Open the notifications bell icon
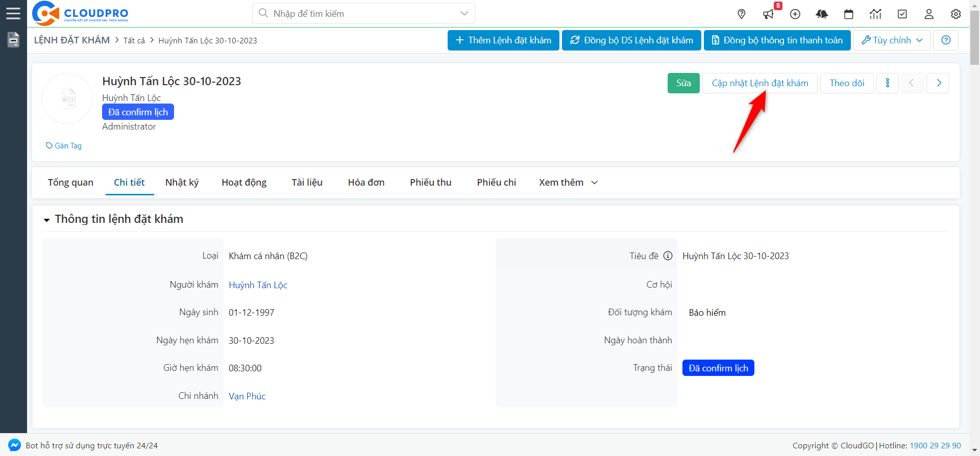The width and height of the screenshot is (980, 456). (822, 14)
